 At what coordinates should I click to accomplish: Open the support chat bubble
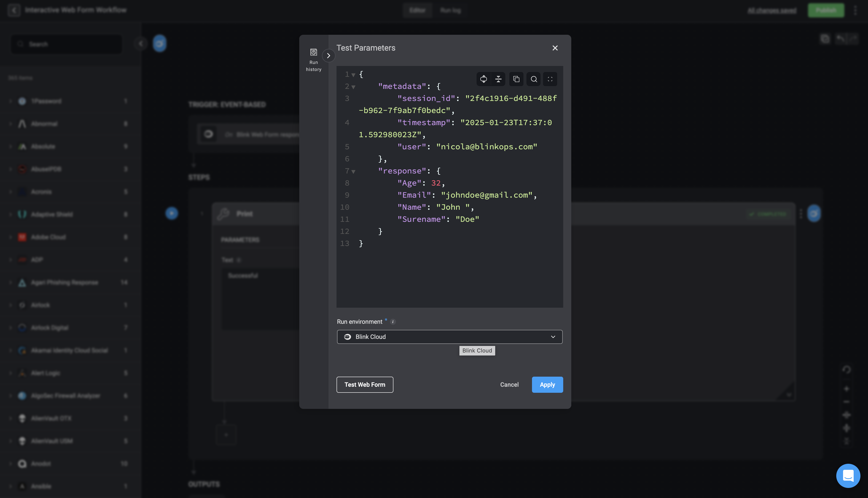(848, 475)
